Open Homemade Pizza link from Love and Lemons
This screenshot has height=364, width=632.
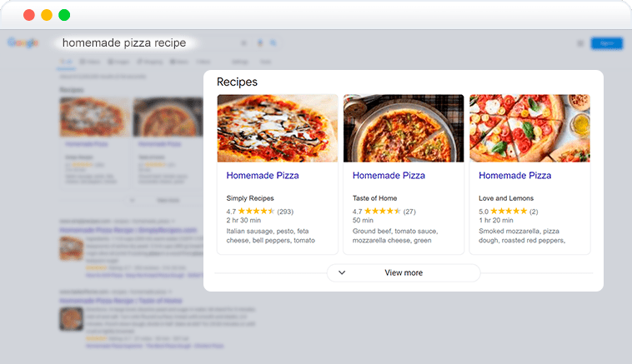514,176
